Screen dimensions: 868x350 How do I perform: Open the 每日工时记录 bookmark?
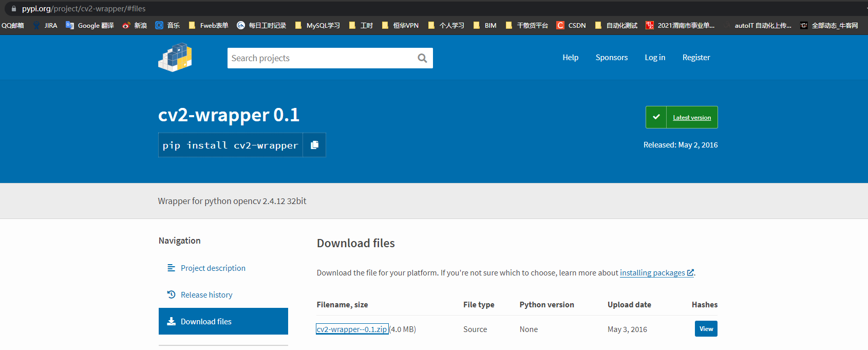[x=261, y=25]
